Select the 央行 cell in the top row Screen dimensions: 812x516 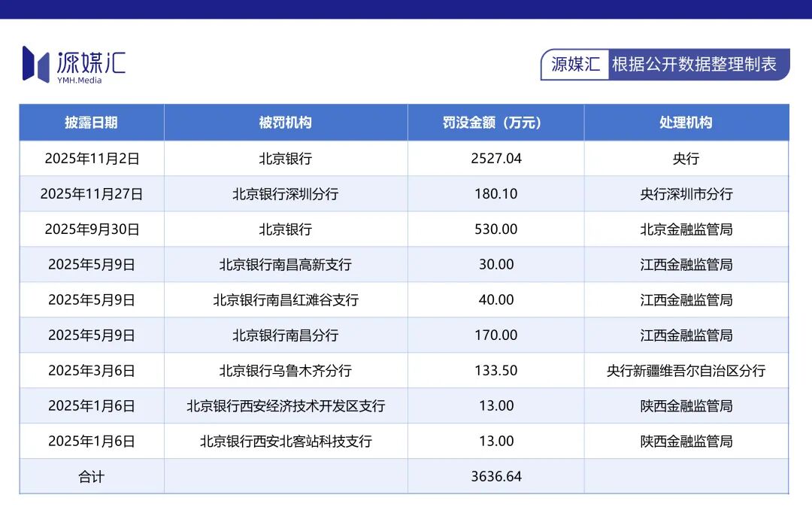685,158
